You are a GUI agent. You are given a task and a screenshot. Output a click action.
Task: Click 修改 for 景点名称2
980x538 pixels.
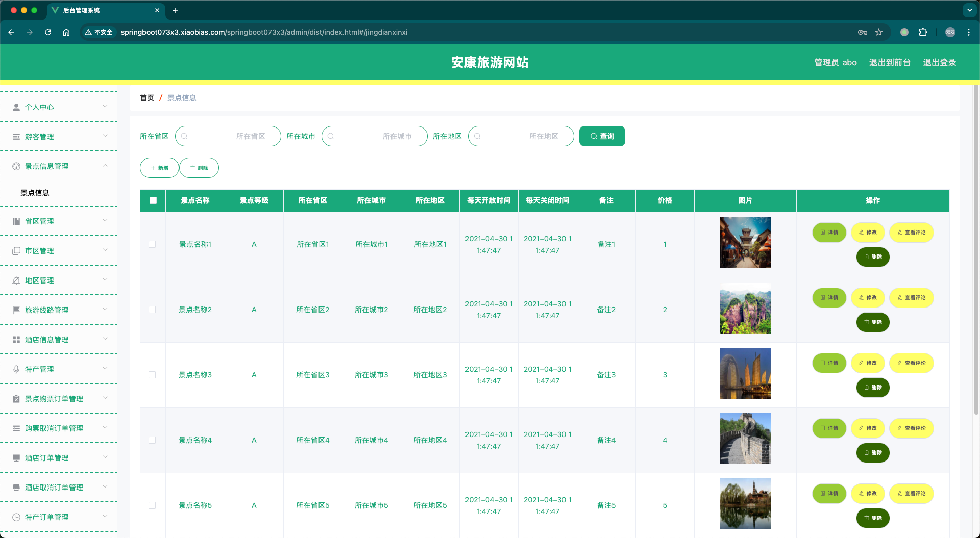coord(868,298)
